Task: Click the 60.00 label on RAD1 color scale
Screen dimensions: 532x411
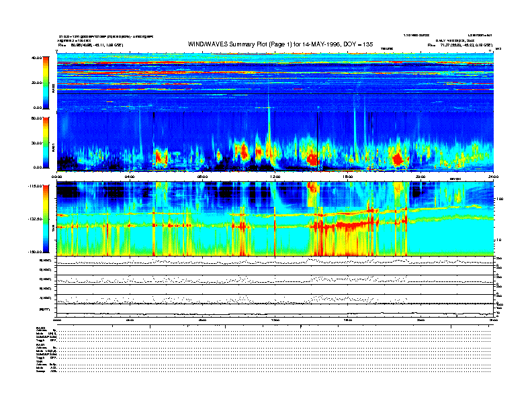Action: (37, 118)
